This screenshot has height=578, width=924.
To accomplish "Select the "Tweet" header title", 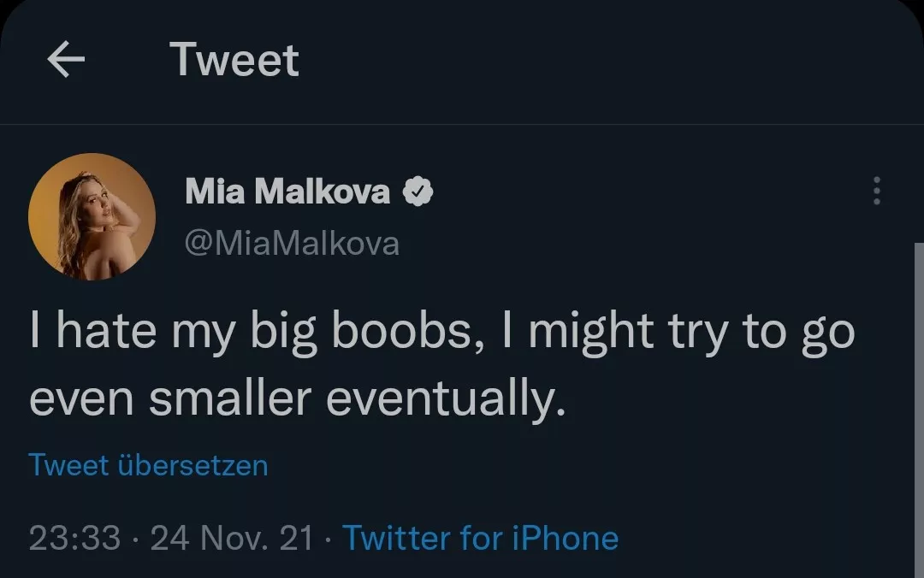I will coord(234,61).
